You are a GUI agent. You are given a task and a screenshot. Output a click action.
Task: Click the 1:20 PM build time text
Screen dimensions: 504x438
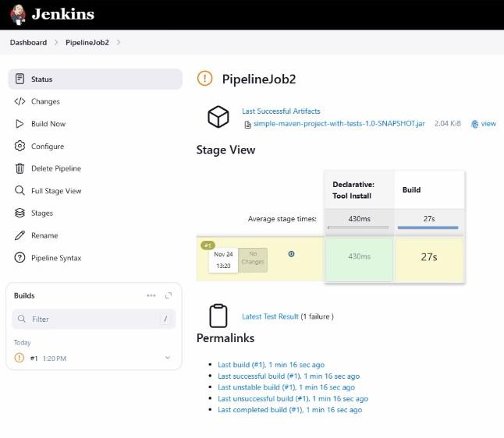coord(55,359)
